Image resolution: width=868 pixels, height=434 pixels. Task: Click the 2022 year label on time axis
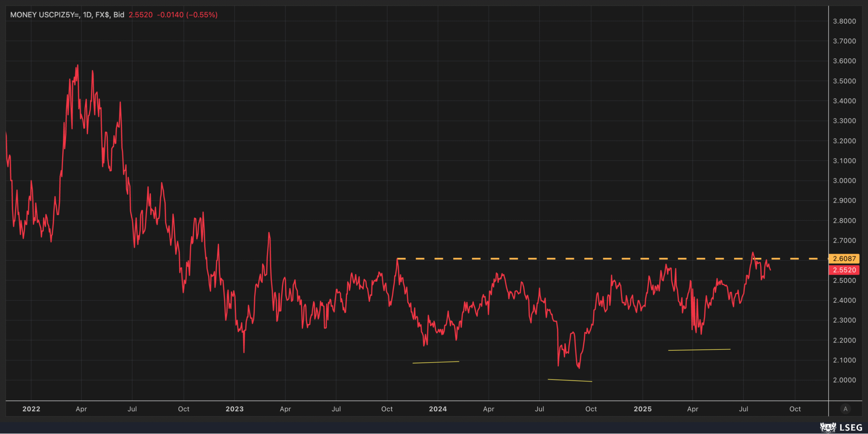[x=31, y=409]
